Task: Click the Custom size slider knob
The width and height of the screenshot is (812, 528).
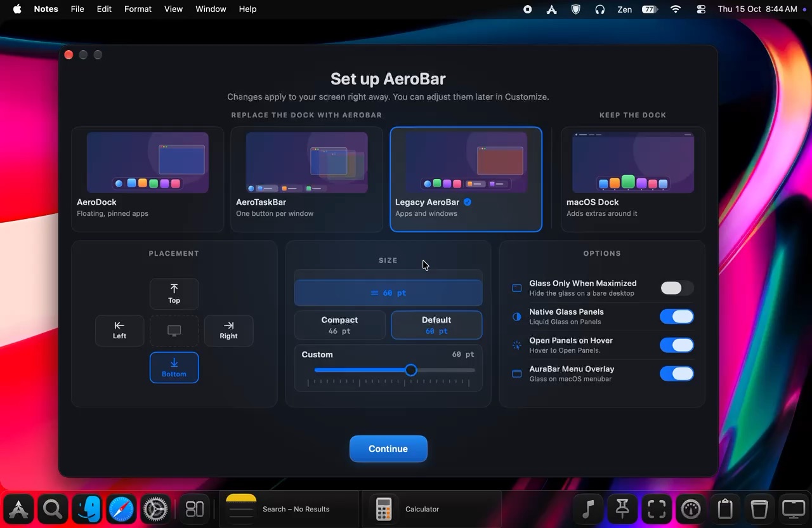Action: click(411, 370)
